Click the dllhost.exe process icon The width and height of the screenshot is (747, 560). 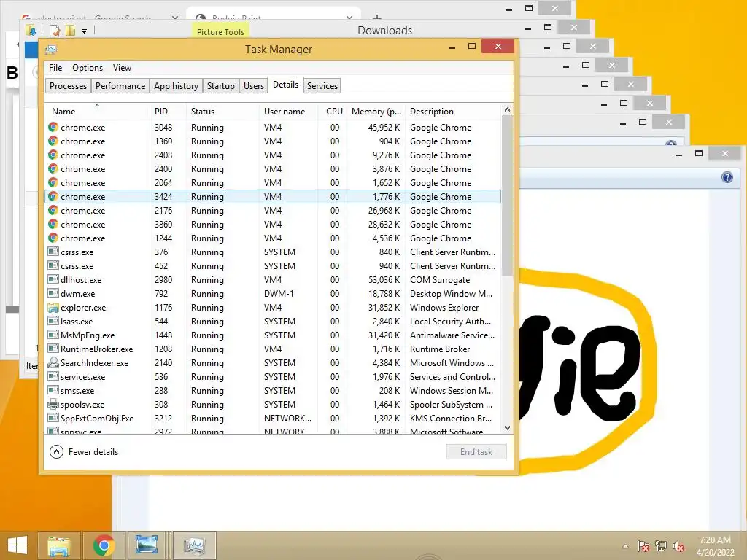coord(53,279)
